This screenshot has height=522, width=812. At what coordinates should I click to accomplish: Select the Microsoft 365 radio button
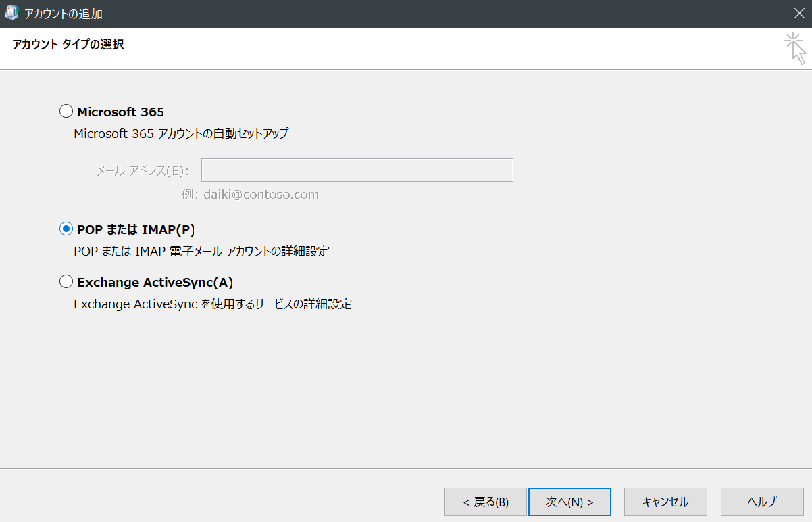pyautogui.click(x=66, y=111)
